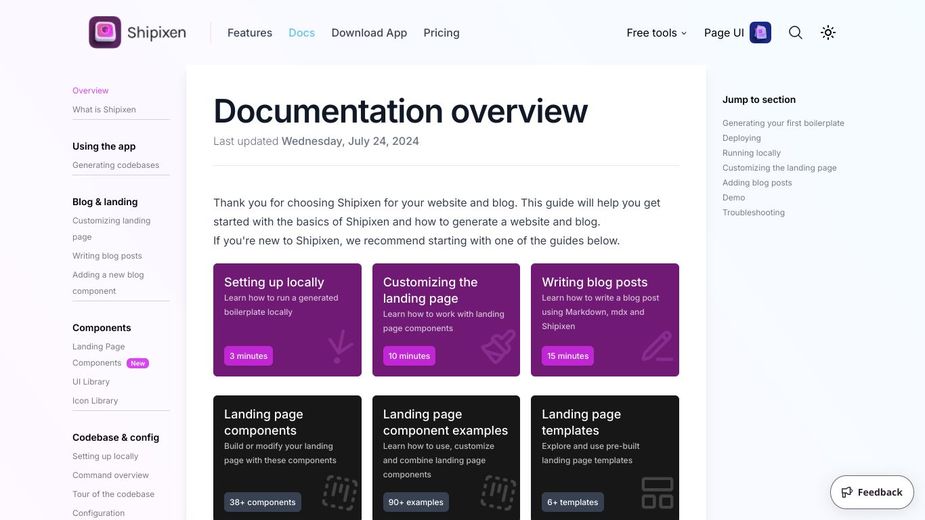Image resolution: width=925 pixels, height=520 pixels.
Task: Click brush icon on Customizing landing page card
Action: (x=498, y=346)
